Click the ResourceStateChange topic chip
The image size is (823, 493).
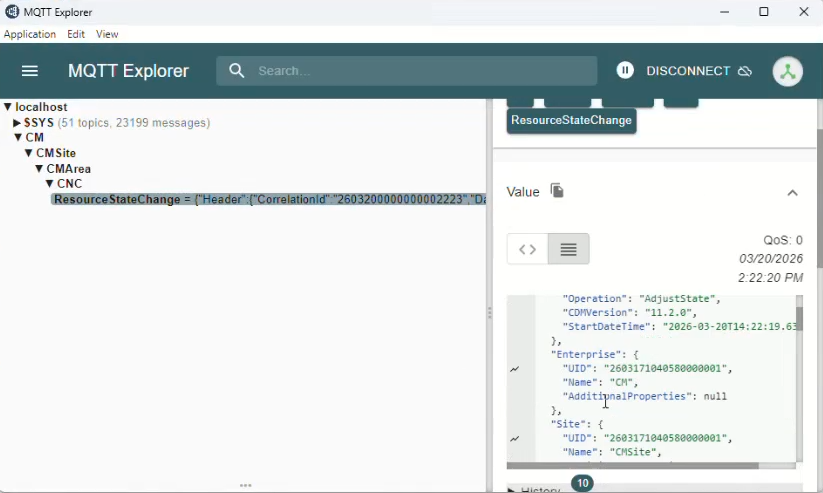pos(571,120)
